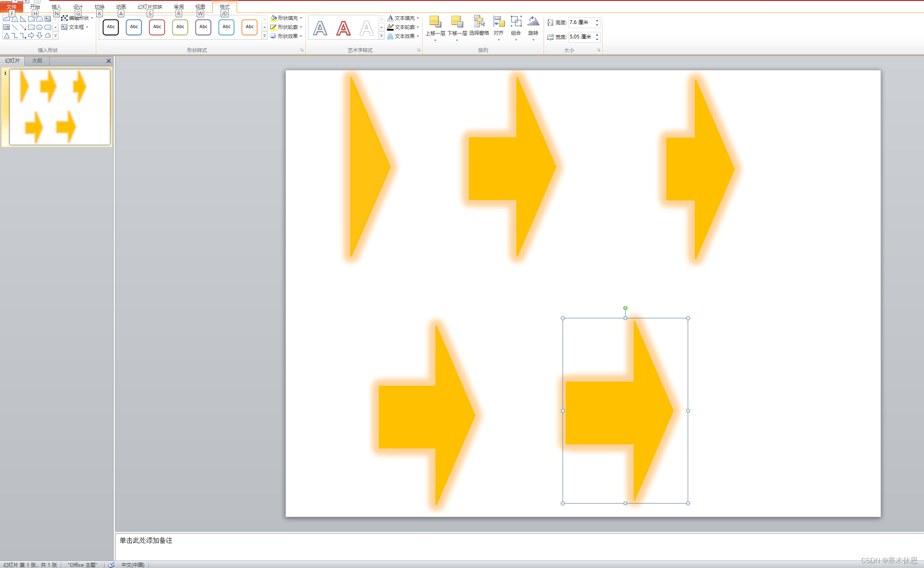Click the 宽度 width input field
Screen dimensions: 924x568
[581, 37]
